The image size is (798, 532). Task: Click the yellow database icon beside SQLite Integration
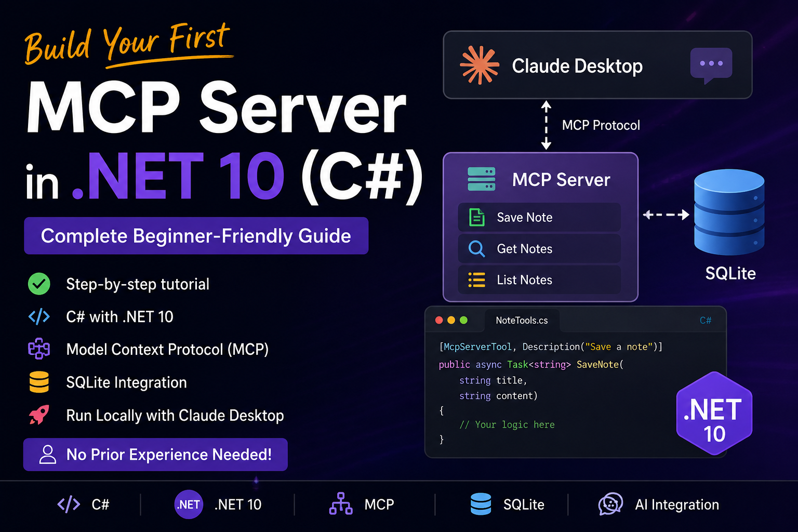tap(39, 382)
